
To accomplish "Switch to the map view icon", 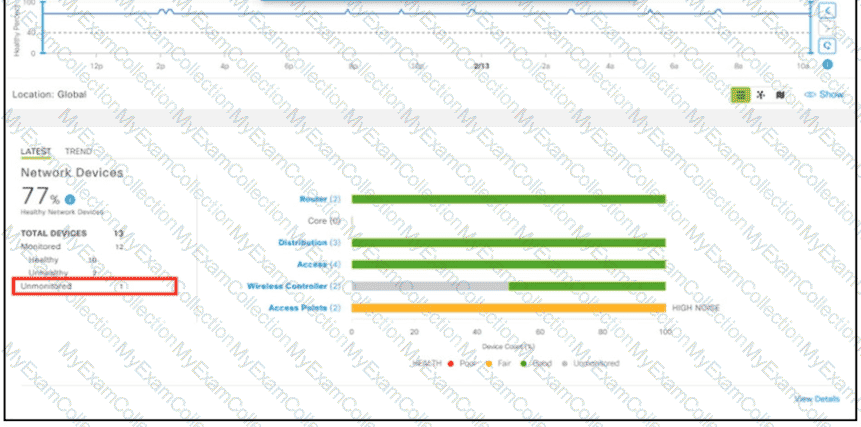I will pos(780,95).
